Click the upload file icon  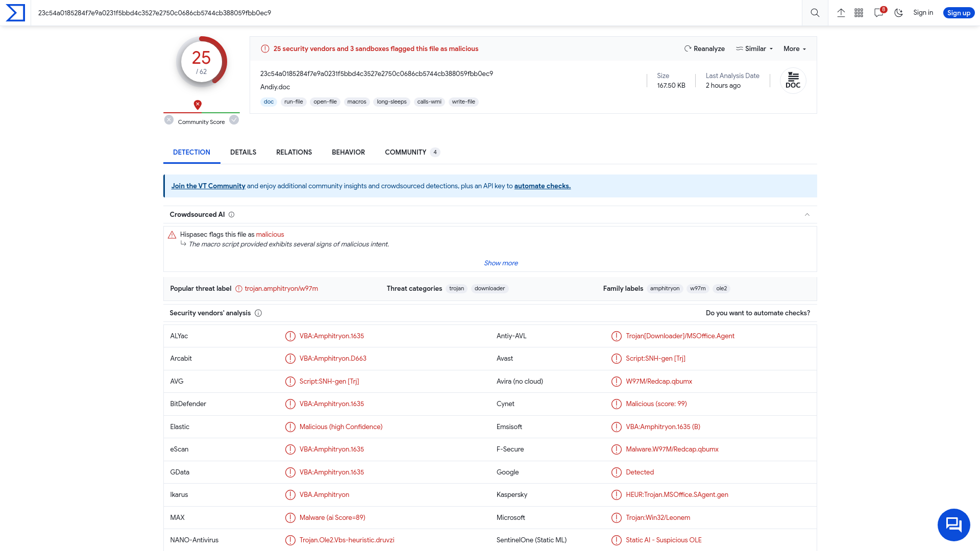click(x=841, y=13)
